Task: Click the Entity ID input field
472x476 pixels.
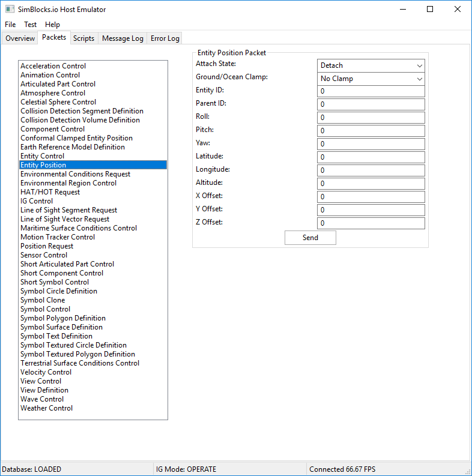Action: tap(371, 91)
